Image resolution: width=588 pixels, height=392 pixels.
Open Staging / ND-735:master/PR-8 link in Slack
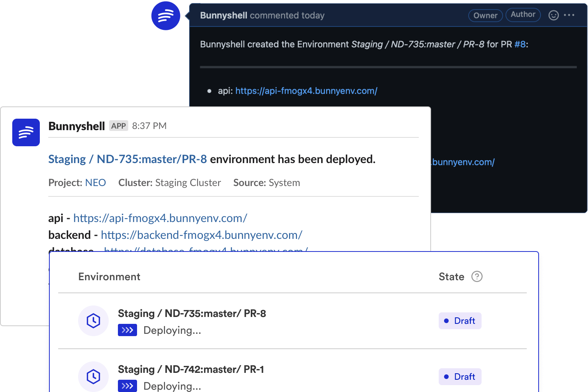pyautogui.click(x=127, y=159)
